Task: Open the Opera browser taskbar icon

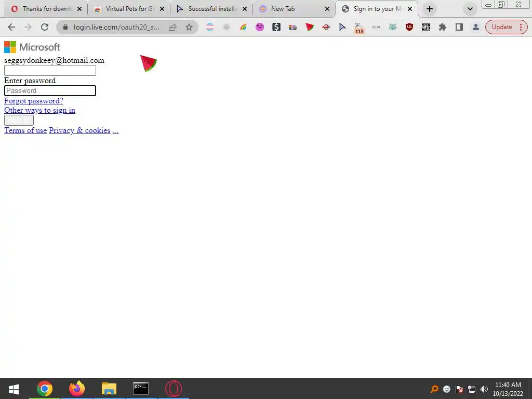Action: pos(174,389)
